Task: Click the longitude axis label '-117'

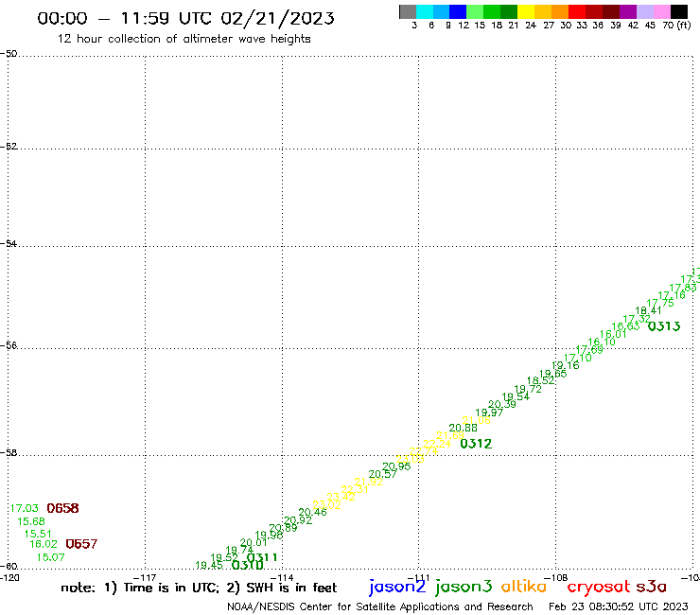Action: [145, 578]
